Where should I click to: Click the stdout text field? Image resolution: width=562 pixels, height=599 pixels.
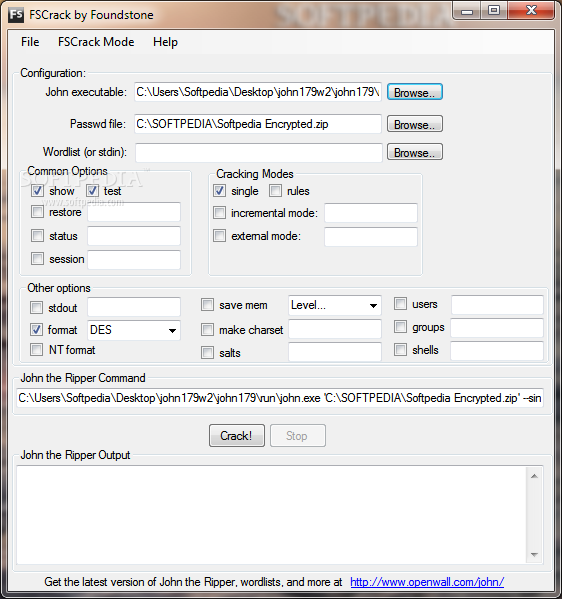coord(134,307)
